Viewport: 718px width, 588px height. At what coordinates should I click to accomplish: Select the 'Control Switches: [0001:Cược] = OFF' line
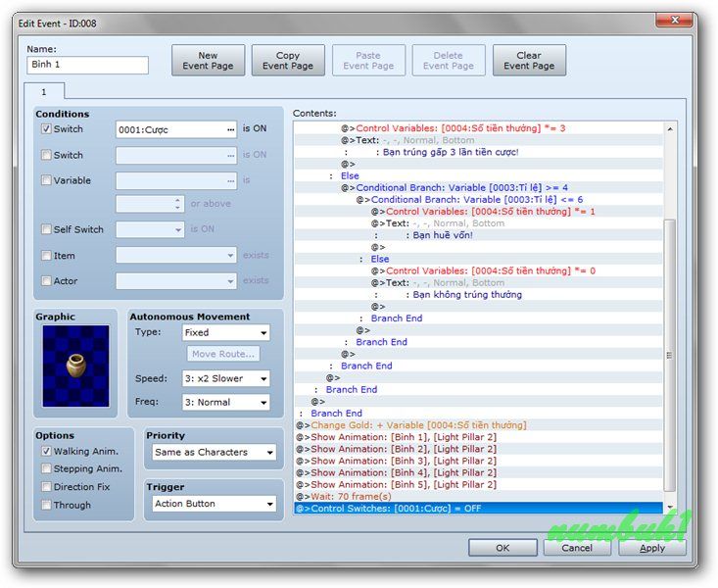[x=478, y=508]
